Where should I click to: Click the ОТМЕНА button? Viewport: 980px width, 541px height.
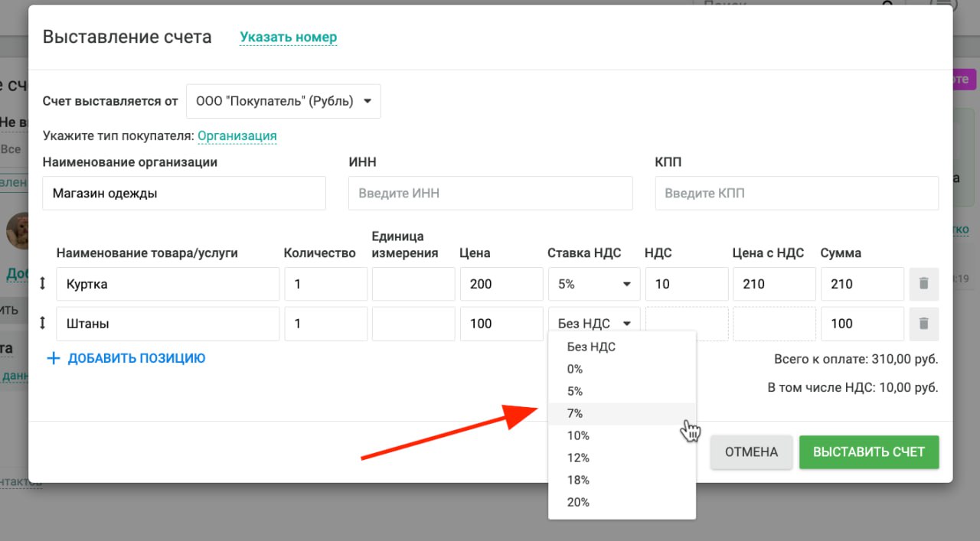coord(751,452)
